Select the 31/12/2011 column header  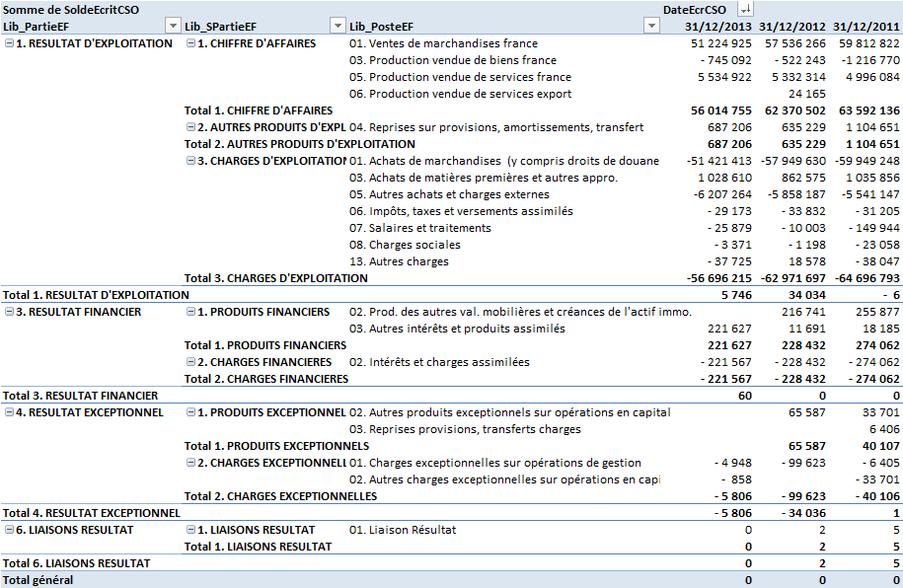(865, 27)
